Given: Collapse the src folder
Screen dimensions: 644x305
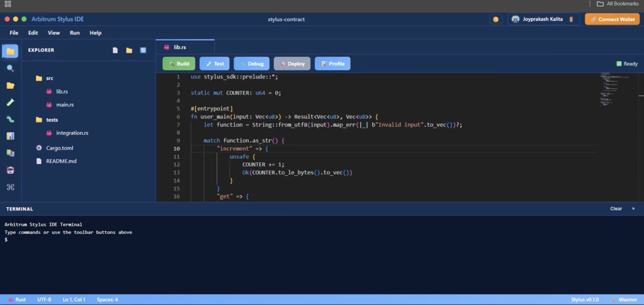Looking at the screenshot, I should click(x=45, y=78).
